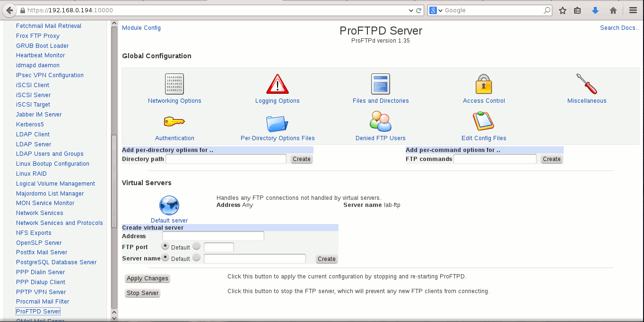Open iSCSI Target sidebar link
644x322 pixels.
tap(33, 105)
